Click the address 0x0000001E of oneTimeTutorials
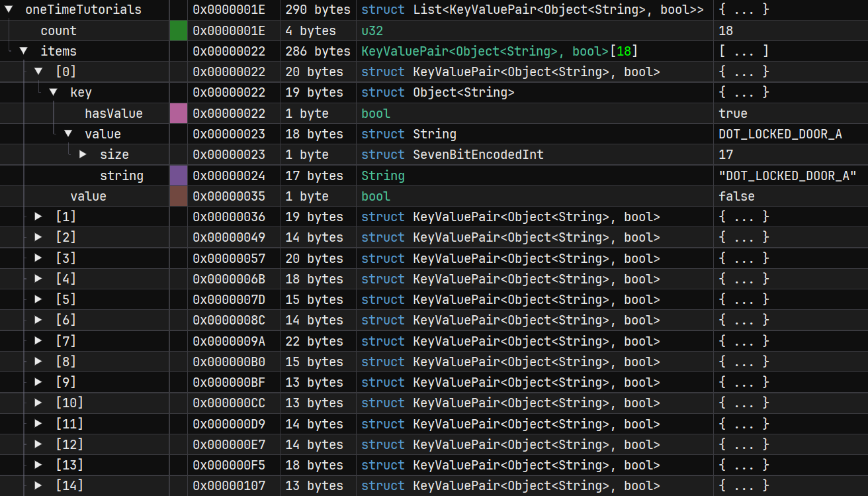The image size is (868, 496). pos(229,9)
